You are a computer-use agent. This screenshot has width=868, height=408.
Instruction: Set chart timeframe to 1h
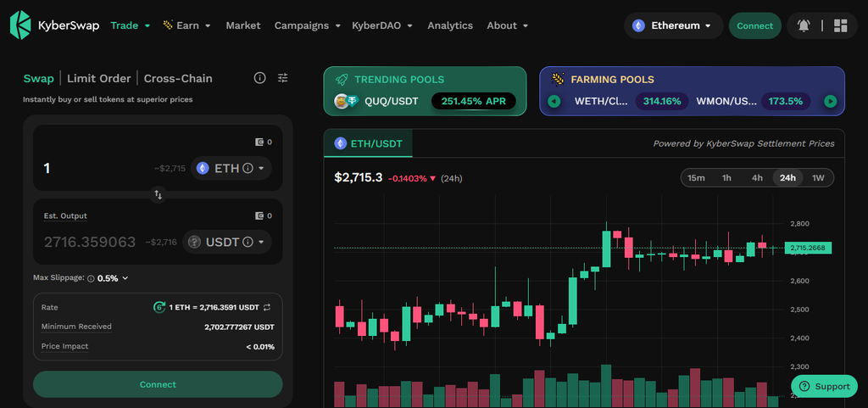pyautogui.click(x=726, y=177)
